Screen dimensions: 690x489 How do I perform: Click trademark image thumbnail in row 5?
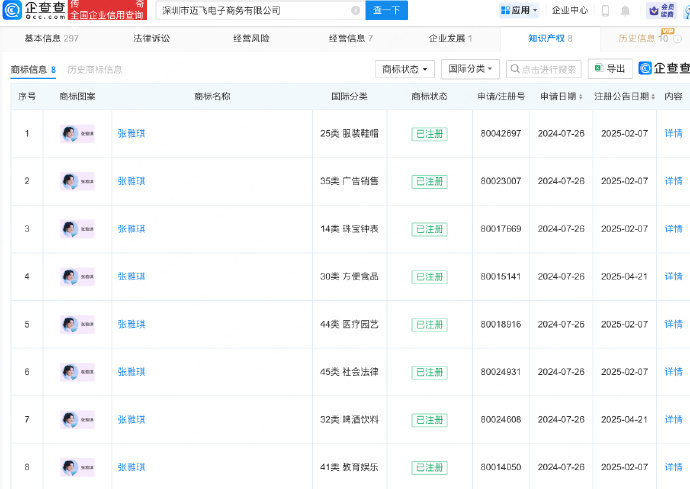[x=77, y=324]
